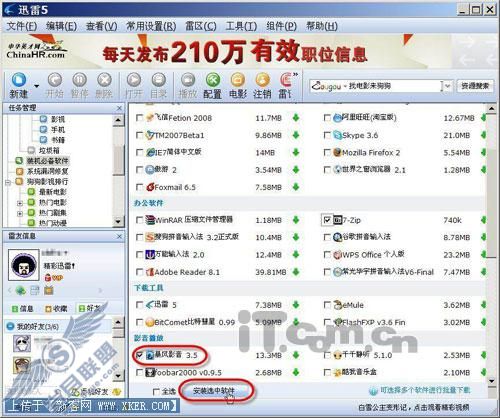Select 系统漏洞修复 in task tree
Image resolution: width=500 pixels, height=418 pixels.
coord(48,171)
